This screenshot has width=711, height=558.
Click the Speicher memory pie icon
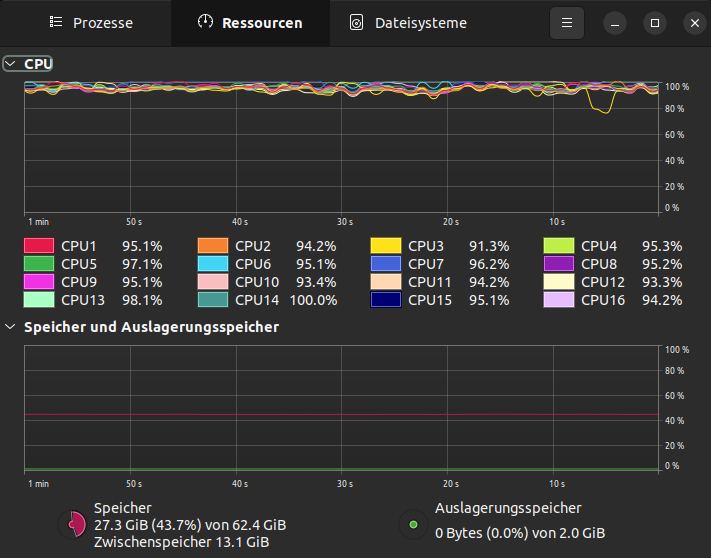point(73,524)
